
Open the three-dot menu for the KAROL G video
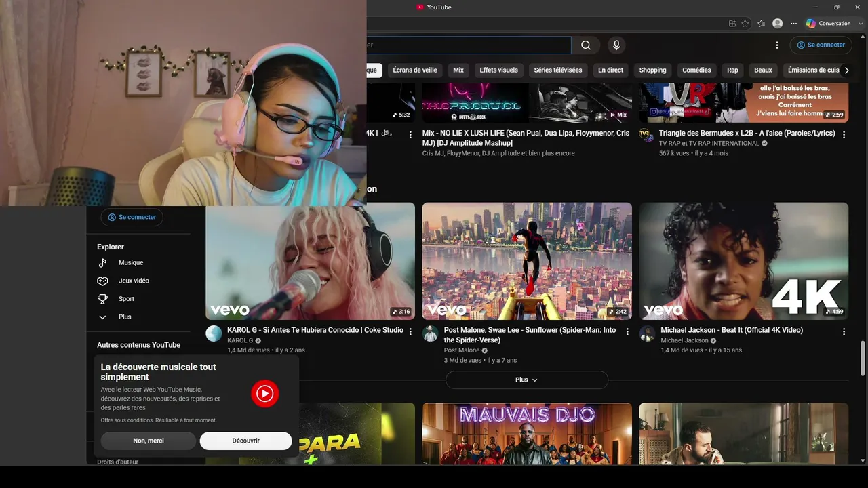coord(410,332)
